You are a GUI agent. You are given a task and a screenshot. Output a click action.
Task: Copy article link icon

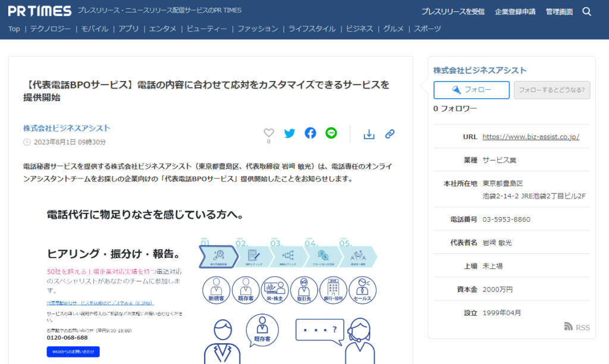(x=390, y=134)
